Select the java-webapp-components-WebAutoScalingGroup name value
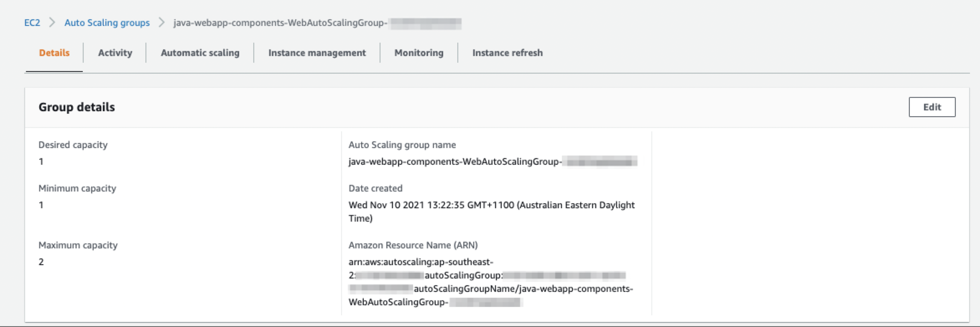 click(x=493, y=161)
